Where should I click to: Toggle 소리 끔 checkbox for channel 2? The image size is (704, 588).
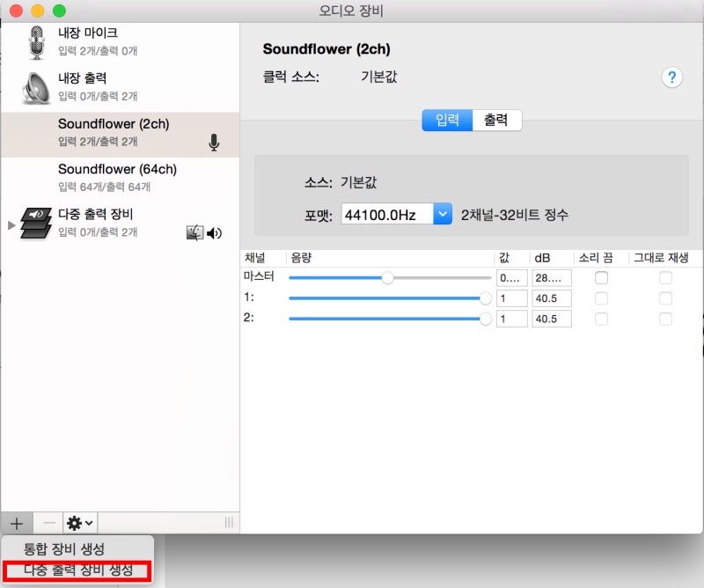coord(601,319)
